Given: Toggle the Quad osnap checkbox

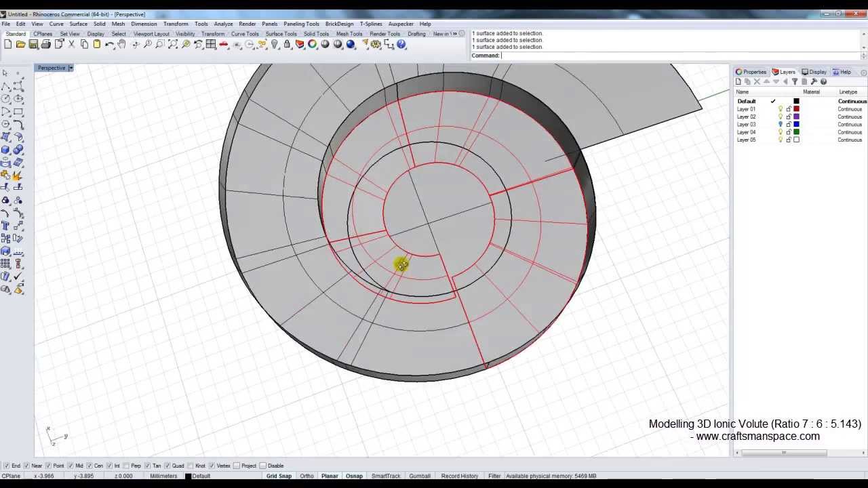Looking at the screenshot, I should 167,466.
